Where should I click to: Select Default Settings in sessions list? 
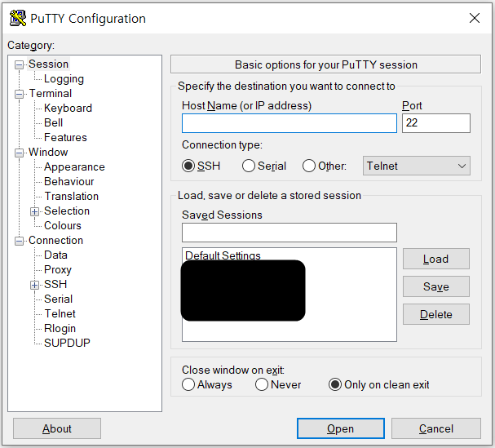pos(223,255)
